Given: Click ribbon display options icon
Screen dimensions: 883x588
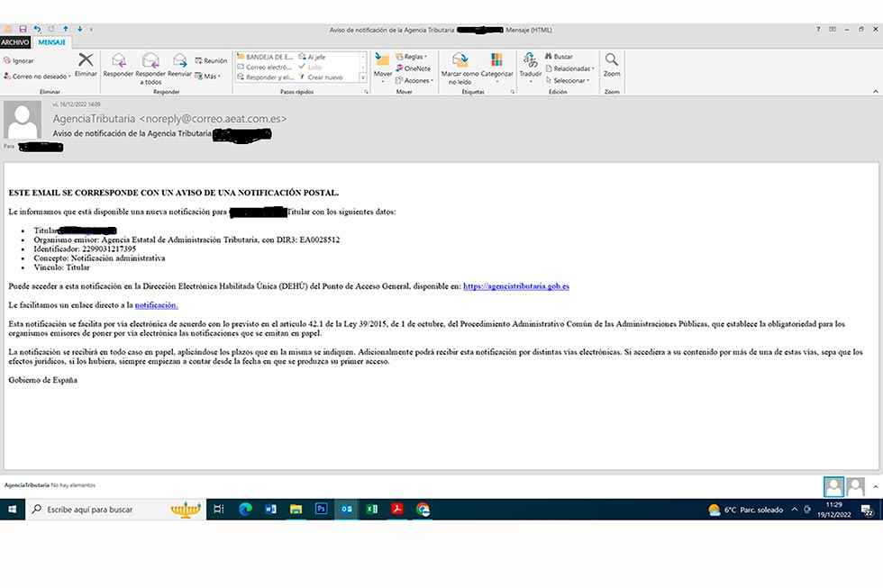Looking at the screenshot, I should pyautogui.click(x=833, y=29).
